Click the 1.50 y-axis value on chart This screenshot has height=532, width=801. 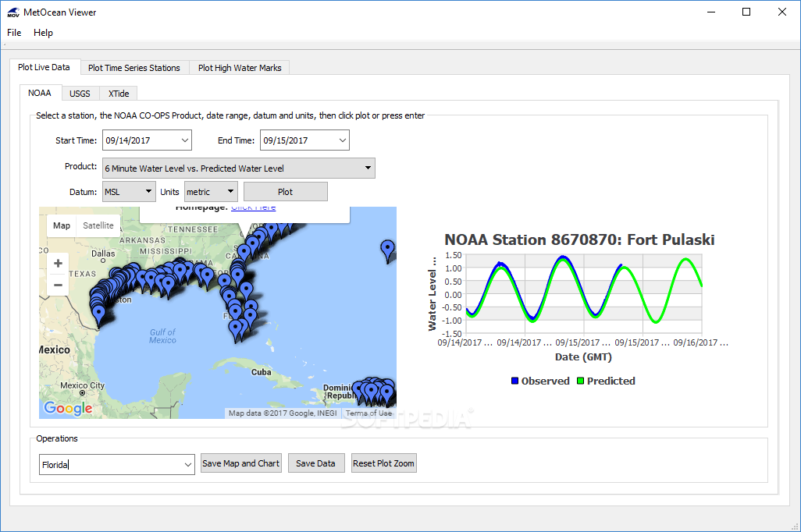coord(453,255)
